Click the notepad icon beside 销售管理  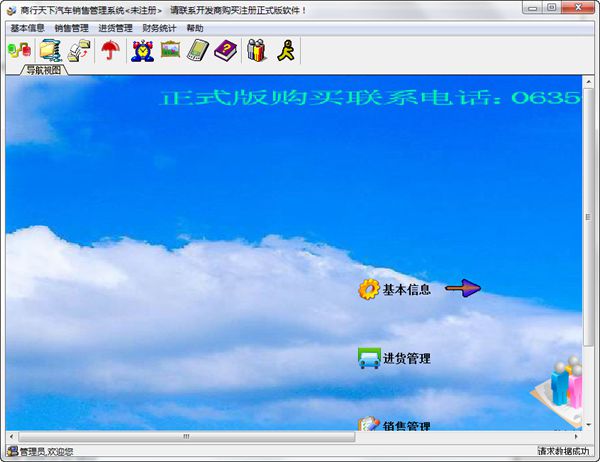[369, 424]
